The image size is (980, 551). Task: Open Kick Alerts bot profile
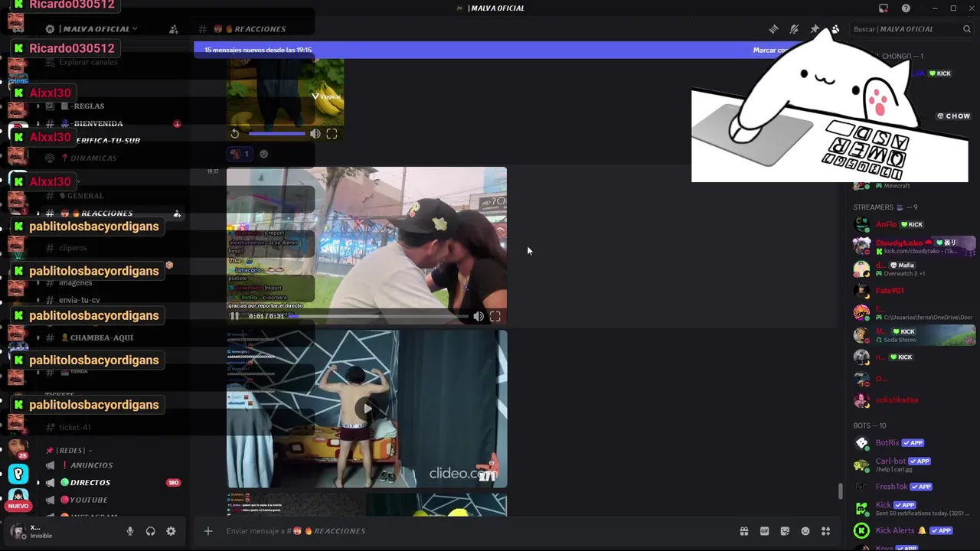pyautogui.click(x=913, y=530)
